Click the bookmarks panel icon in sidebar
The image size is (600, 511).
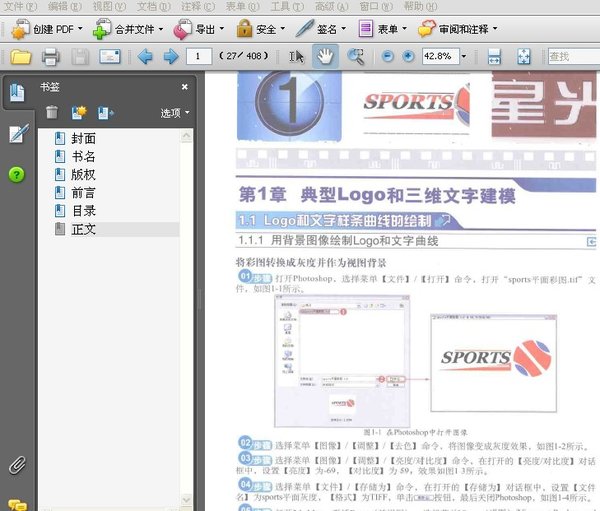coord(17,92)
